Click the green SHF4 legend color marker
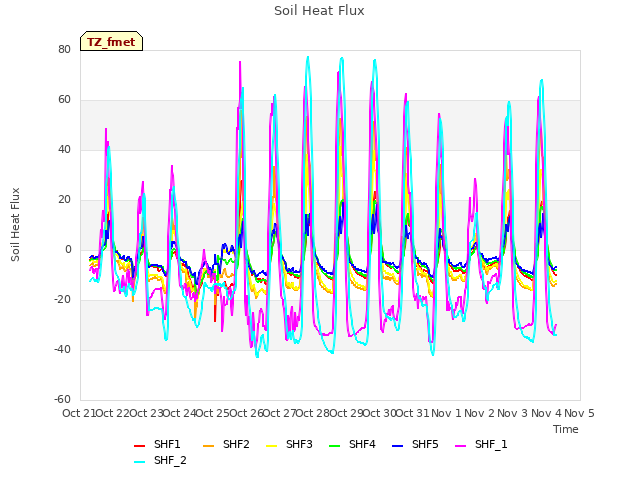The width and height of the screenshot is (640, 480). (334, 446)
